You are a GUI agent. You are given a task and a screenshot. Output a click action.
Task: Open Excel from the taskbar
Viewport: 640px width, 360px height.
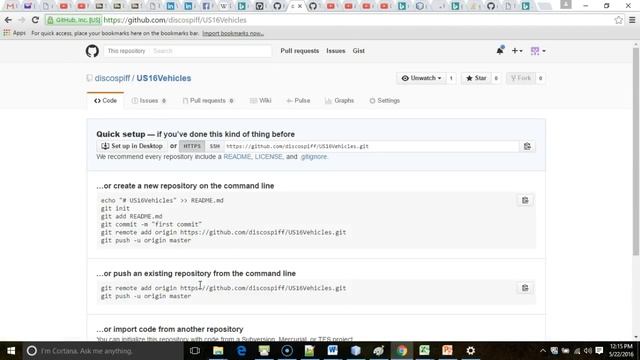coord(424,351)
